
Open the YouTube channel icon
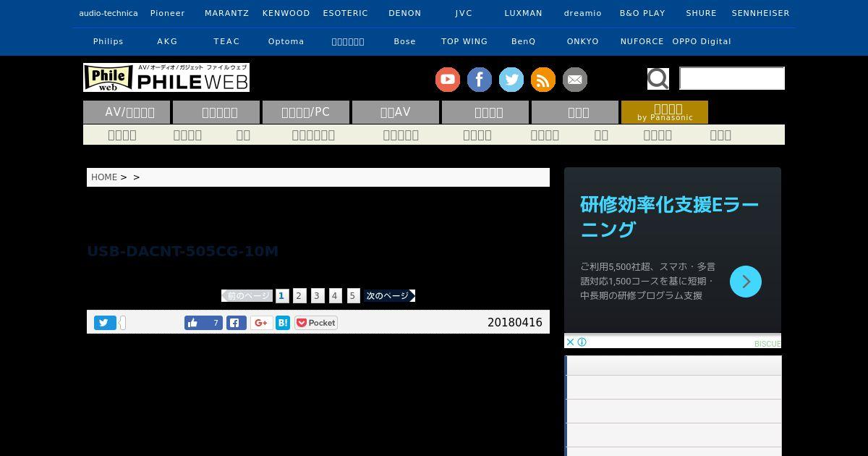[448, 80]
